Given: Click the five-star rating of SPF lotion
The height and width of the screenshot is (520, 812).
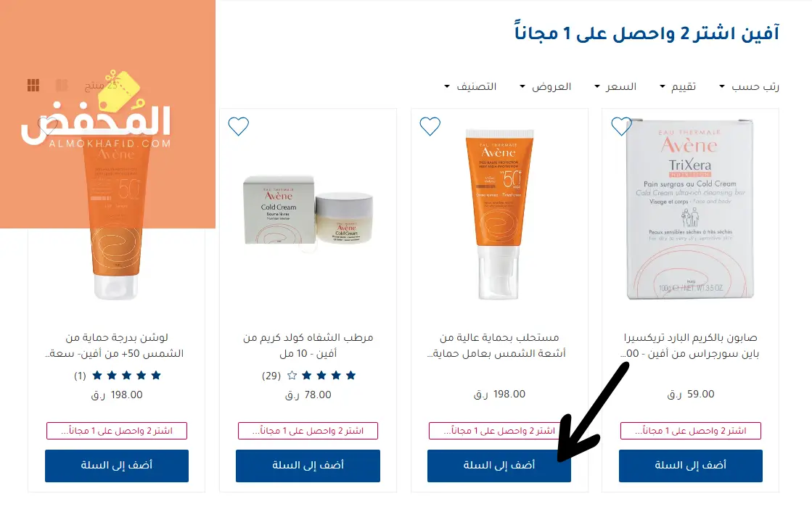Looking at the screenshot, I should [x=126, y=376].
